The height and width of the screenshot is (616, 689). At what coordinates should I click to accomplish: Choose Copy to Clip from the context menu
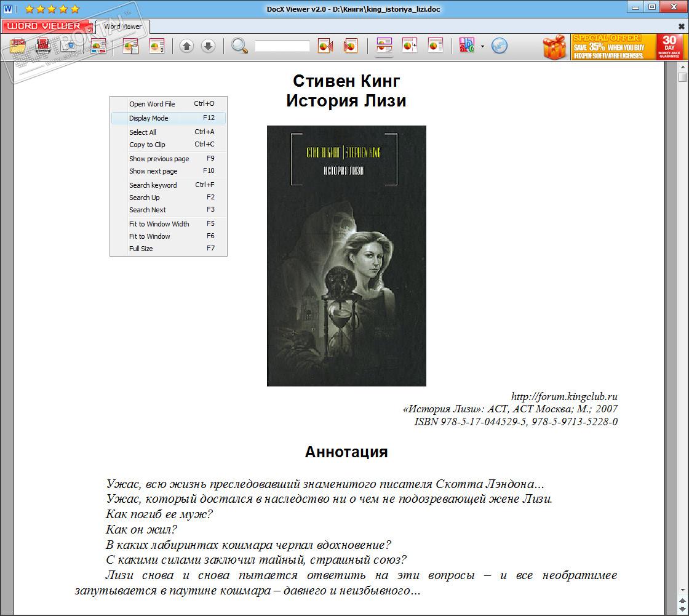pyautogui.click(x=169, y=144)
